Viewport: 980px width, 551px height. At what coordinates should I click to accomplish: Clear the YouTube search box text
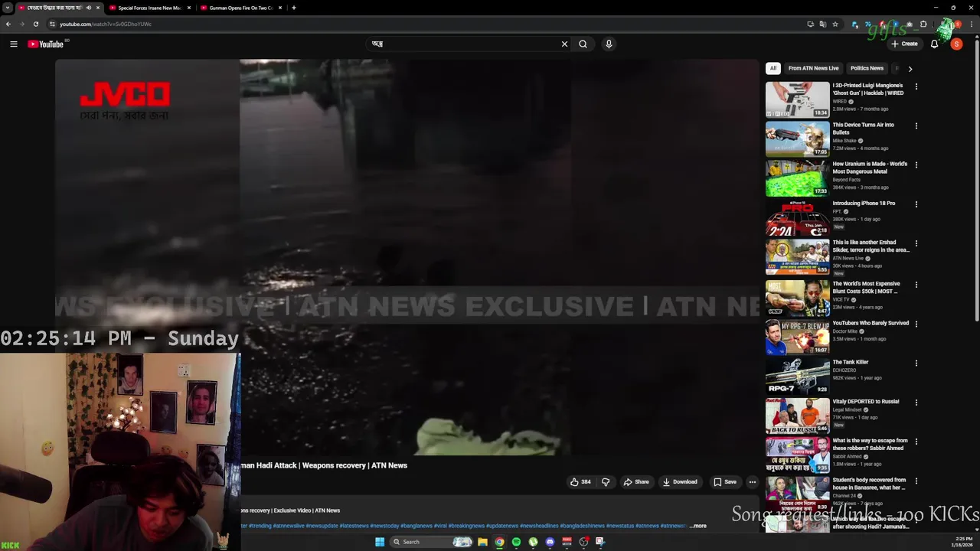pos(564,44)
